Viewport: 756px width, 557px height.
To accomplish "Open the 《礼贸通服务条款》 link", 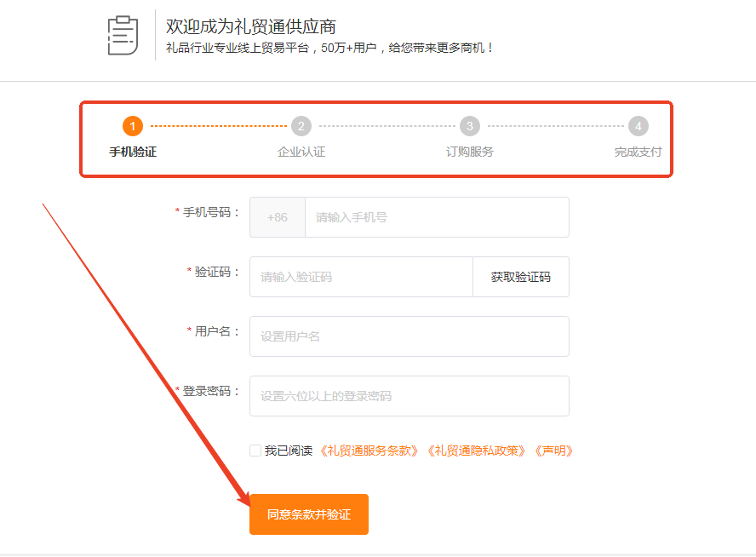I will [x=369, y=451].
